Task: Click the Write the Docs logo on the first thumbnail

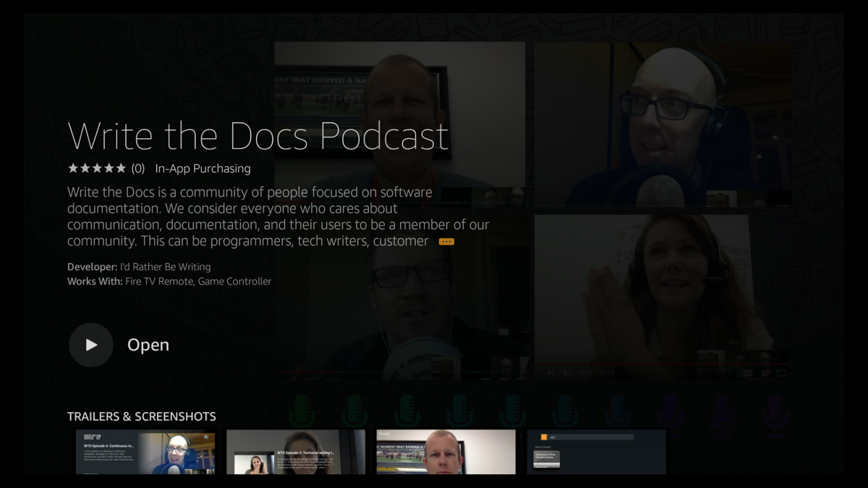Action: pyautogui.click(x=93, y=436)
